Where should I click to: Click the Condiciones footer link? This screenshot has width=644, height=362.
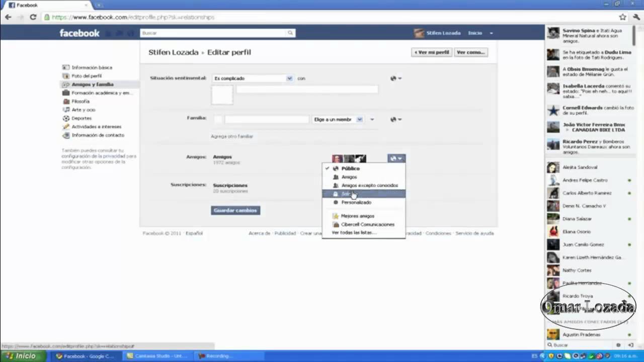[438, 233]
